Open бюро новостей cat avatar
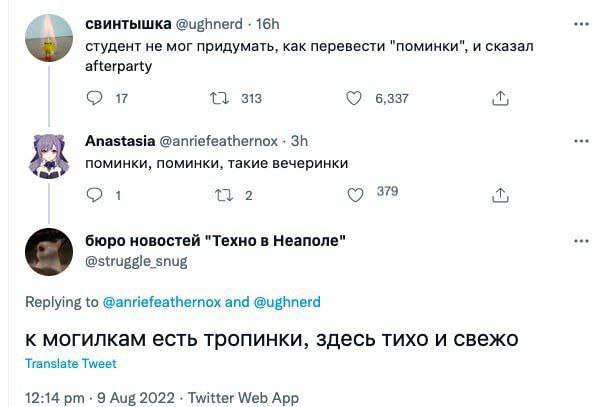This screenshot has height=407, width=606. (x=48, y=252)
